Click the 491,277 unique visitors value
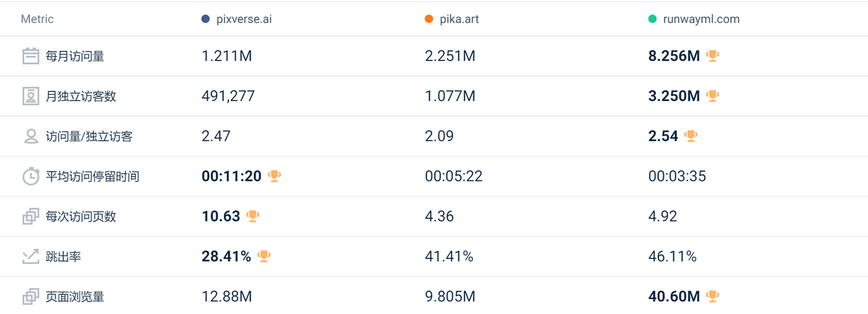The height and width of the screenshot is (314, 868). [229, 96]
